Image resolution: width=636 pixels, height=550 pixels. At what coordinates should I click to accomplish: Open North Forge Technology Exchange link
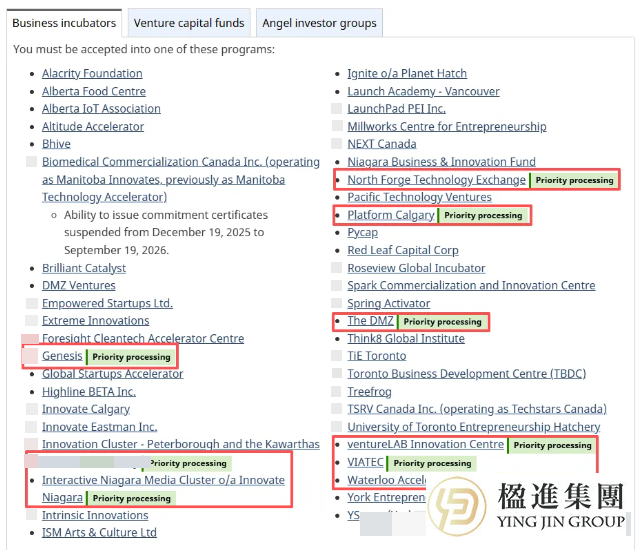pyautogui.click(x=436, y=180)
